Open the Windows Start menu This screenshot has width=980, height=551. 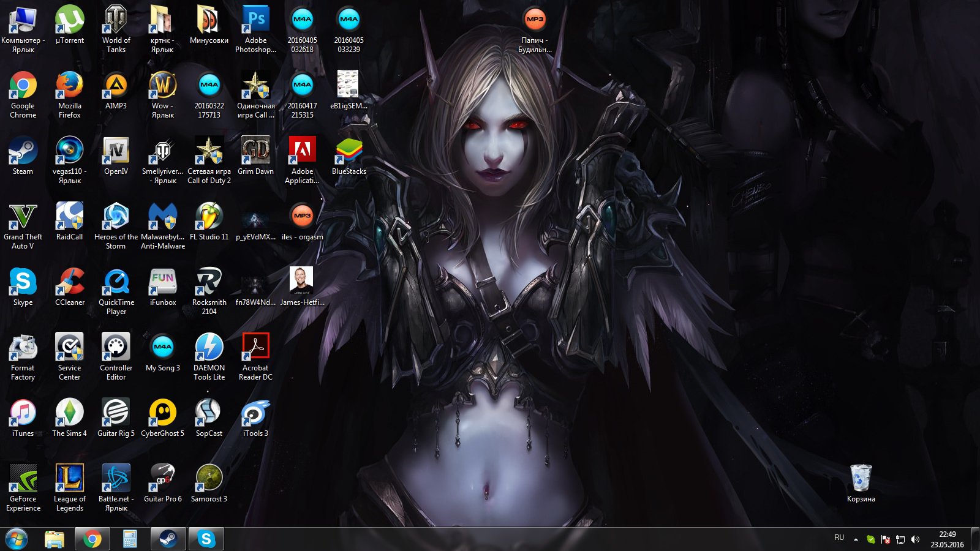17,539
